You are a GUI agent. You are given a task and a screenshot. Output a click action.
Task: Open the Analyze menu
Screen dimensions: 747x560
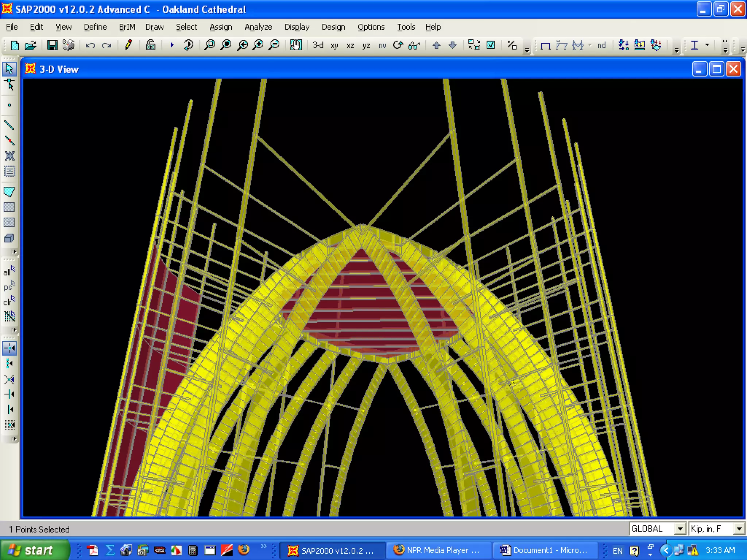click(258, 27)
